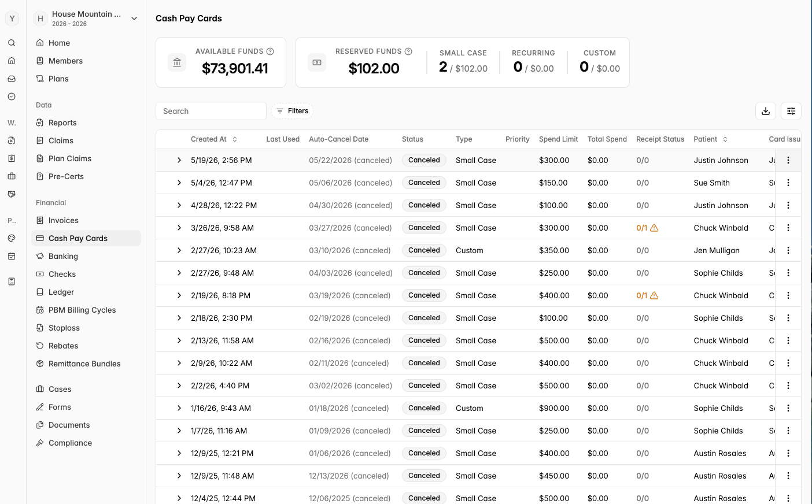Open Cases in sidebar

[86, 389]
